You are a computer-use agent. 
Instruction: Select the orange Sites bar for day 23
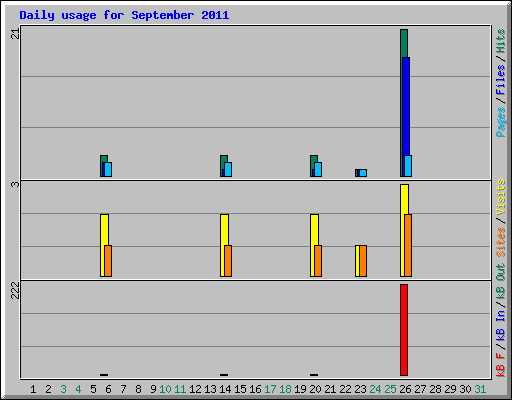(363, 261)
